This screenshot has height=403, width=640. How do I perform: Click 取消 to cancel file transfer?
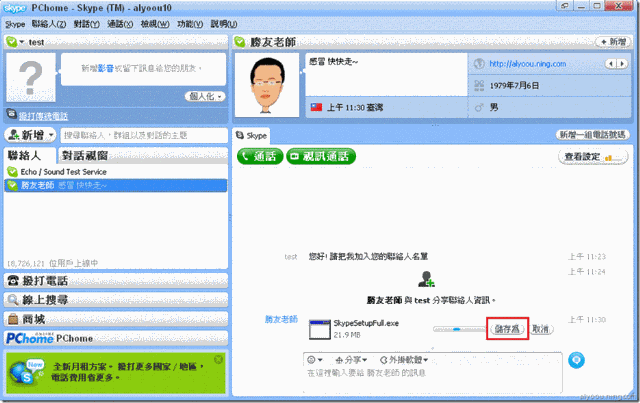pyautogui.click(x=541, y=329)
